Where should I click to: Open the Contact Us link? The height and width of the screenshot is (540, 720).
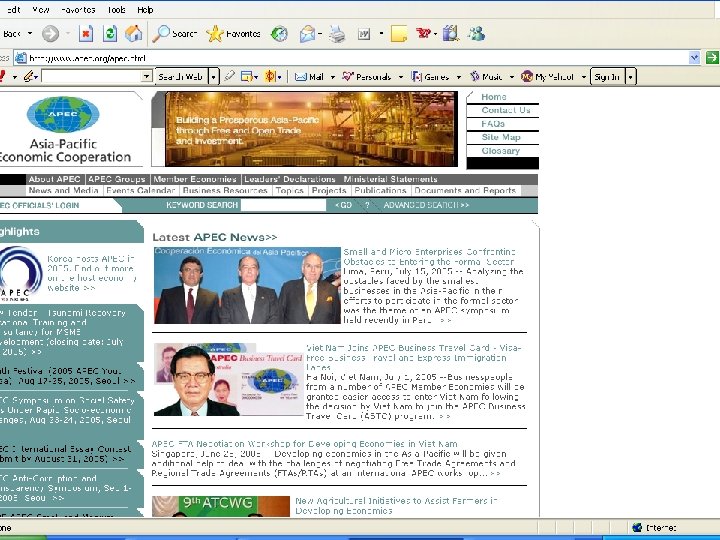click(x=506, y=110)
